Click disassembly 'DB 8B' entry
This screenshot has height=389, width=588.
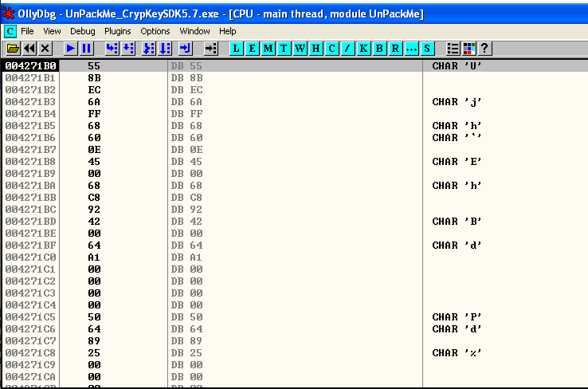click(186, 78)
